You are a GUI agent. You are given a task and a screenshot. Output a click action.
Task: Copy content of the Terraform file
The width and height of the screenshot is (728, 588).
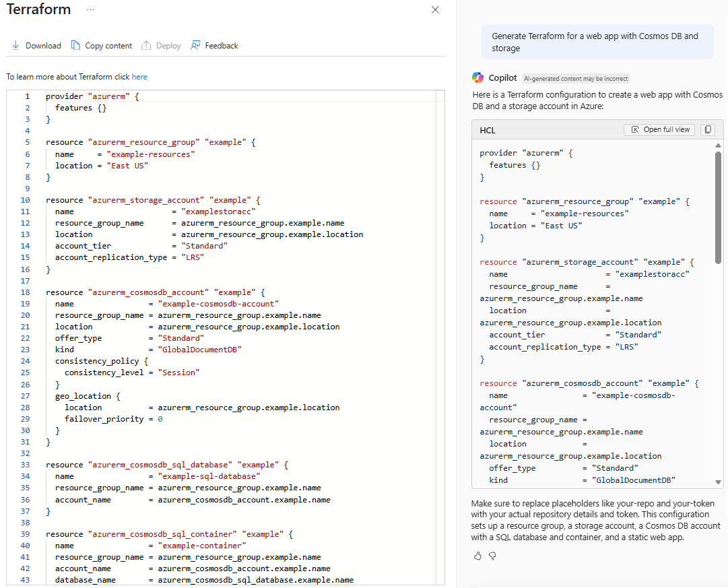point(101,46)
